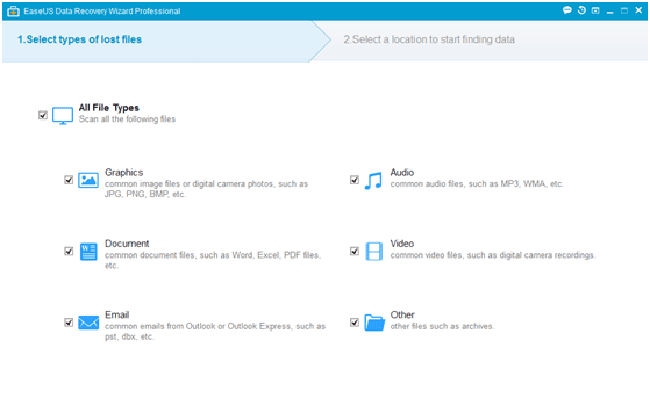Click the 'common image files' description
The height and width of the screenshot is (413, 650).
click(206, 189)
